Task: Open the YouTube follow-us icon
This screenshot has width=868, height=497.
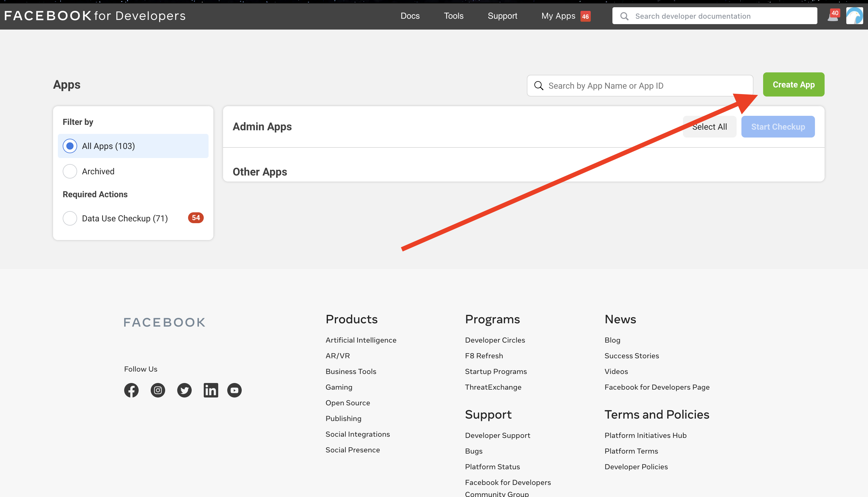Action: coord(234,390)
